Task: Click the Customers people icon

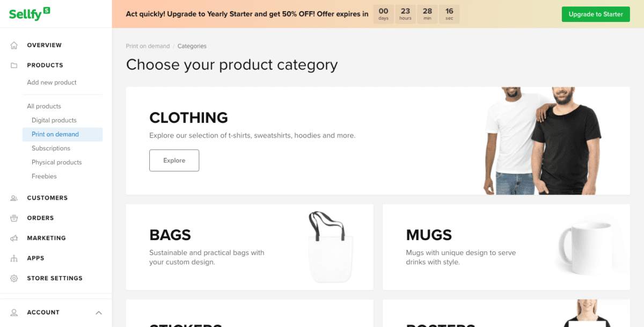Action: click(x=14, y=198)
